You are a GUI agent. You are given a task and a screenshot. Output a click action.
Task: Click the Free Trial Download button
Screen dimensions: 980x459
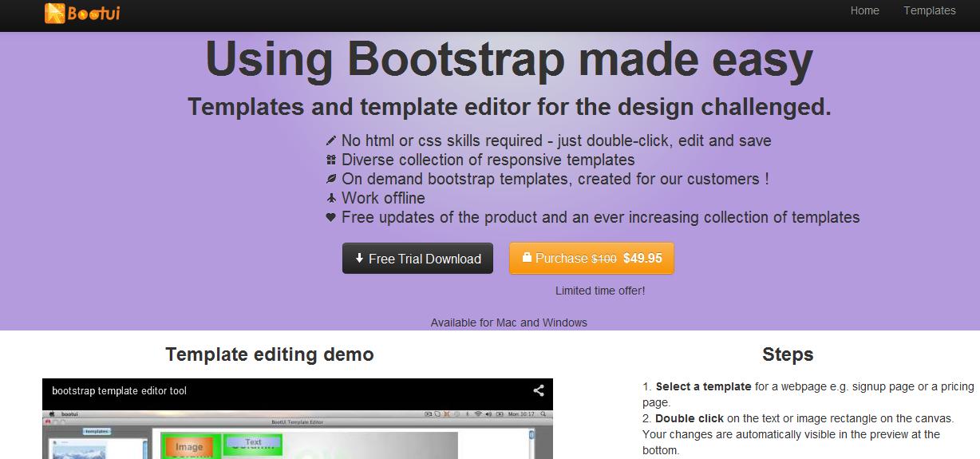(x=417, y=259)
